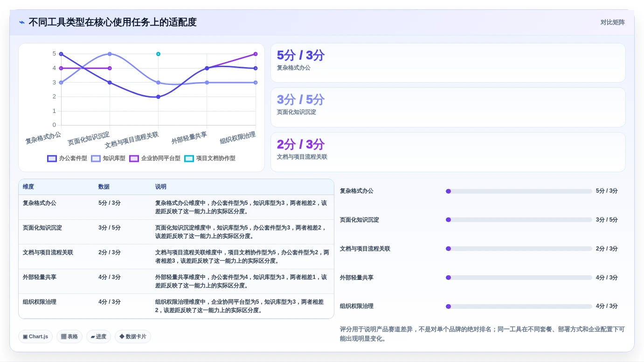Image resolution: width=644 pixels, height=362 pixels.
Task: Click the 对比矩阵 label in header
Action: click(612, 22)
